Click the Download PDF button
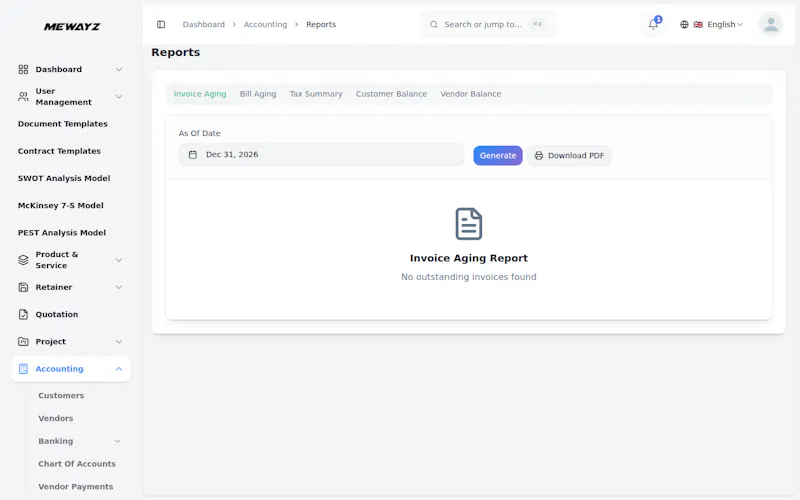Viewport: 800px width, 500px height. pyautogui.click(x=569, y=156)
